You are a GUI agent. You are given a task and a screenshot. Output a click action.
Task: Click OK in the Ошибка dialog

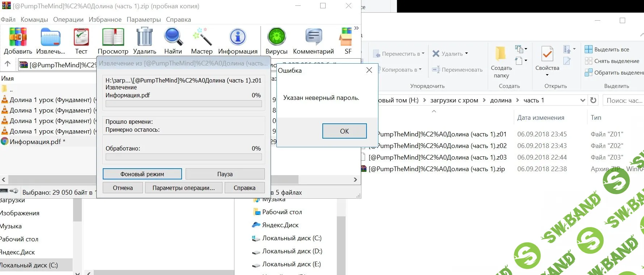tap(344, 131)
